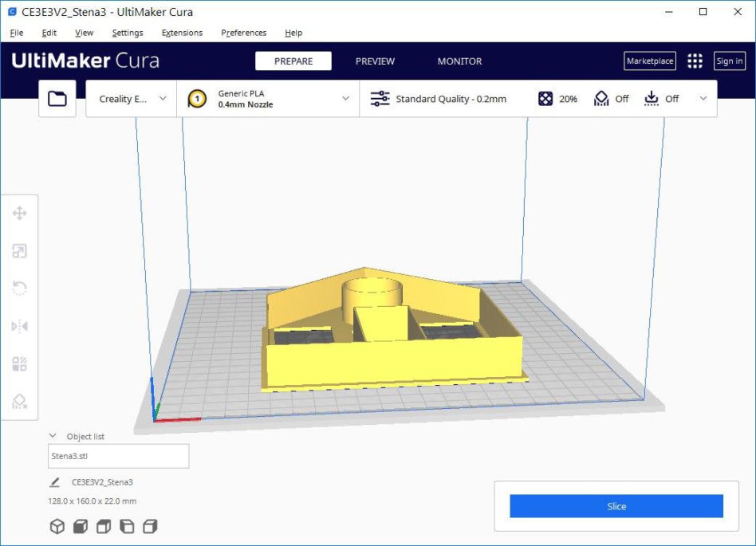
Task: Click the infill 20% icon
Action: pyautogui.click(x=545, y=99)
